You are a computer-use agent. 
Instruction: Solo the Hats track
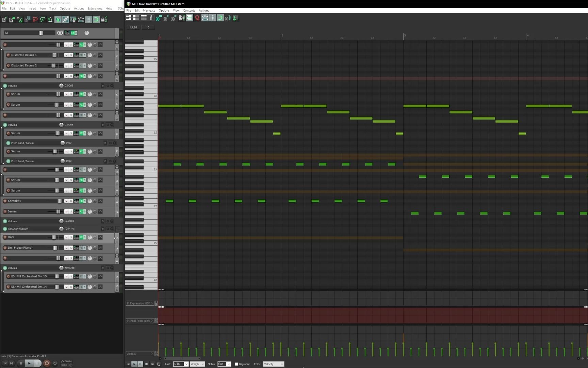coord(71,237)
